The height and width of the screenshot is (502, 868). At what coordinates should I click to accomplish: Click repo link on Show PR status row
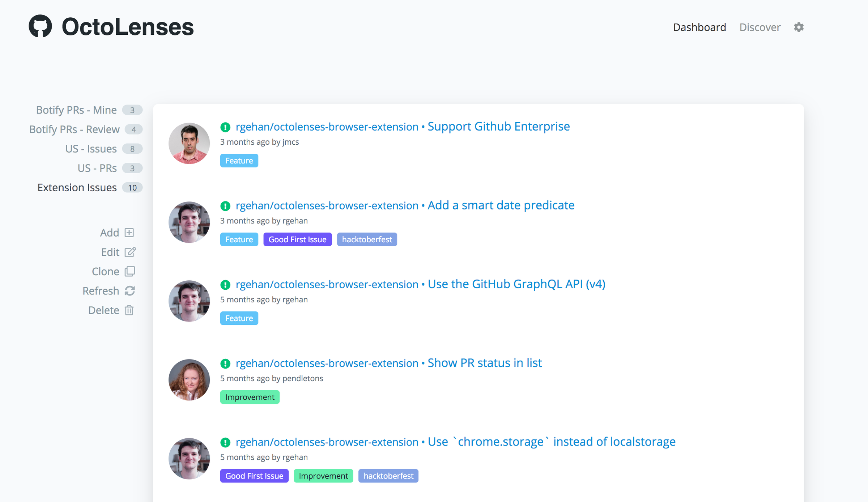tap(327, 363)
